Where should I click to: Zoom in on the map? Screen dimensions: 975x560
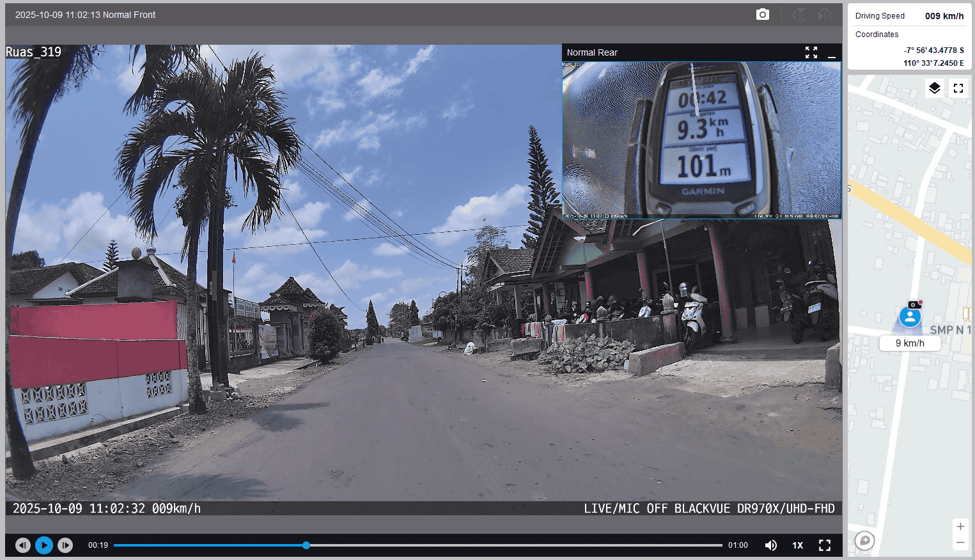coord(960,527)
